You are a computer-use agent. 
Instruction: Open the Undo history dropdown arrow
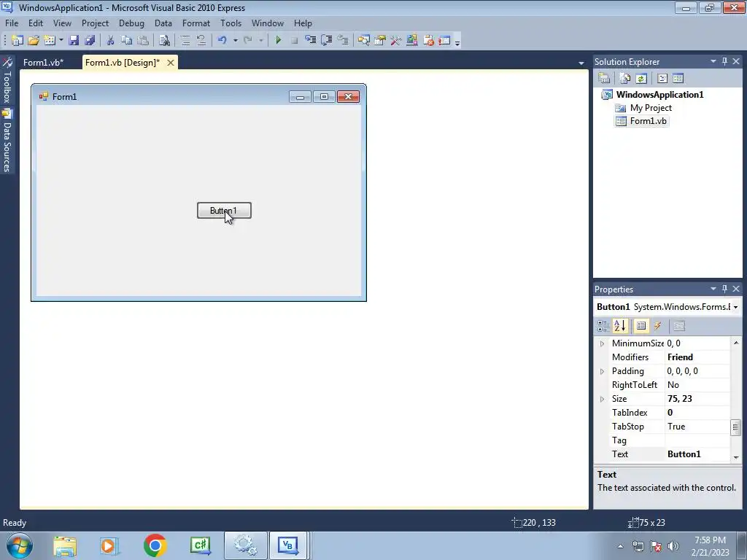[x=236, y=41]
